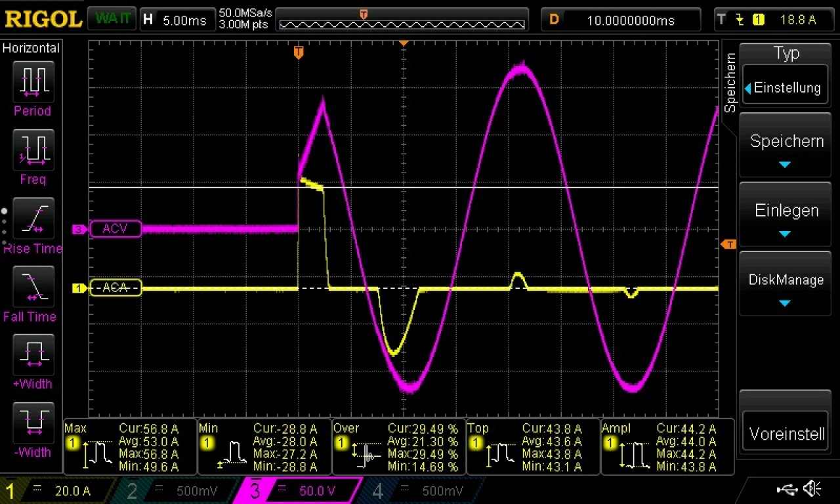Select the -Width measurement icon
The image size is (840, 504).
pos(33,423)
